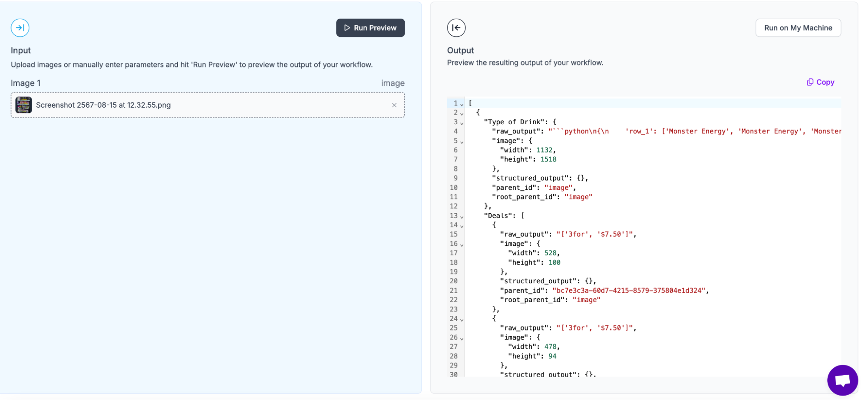Run the workflow preview

coord(370,28)
